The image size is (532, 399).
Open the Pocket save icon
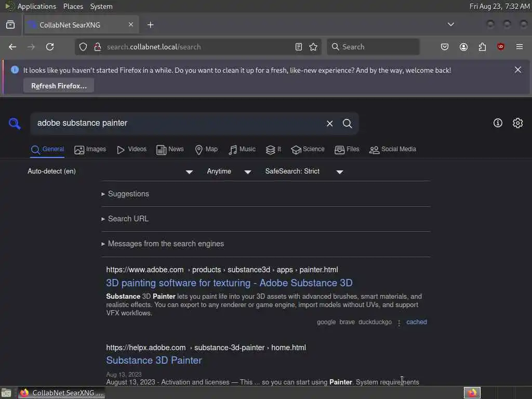(x=445, y=47)
